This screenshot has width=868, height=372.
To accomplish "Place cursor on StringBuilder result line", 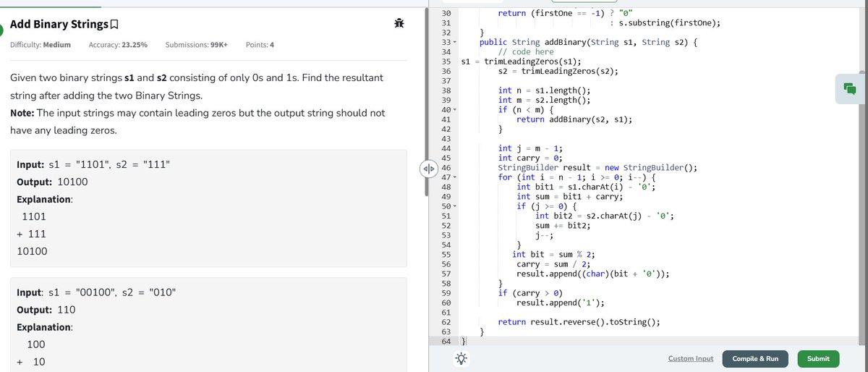I will click(597, 167).
